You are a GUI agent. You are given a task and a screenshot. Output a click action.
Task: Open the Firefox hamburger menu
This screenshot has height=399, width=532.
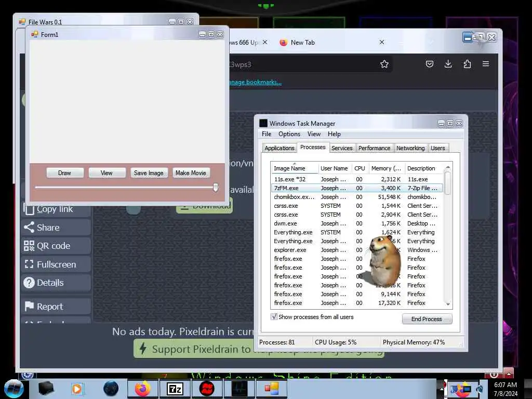[x=486, y=64]
